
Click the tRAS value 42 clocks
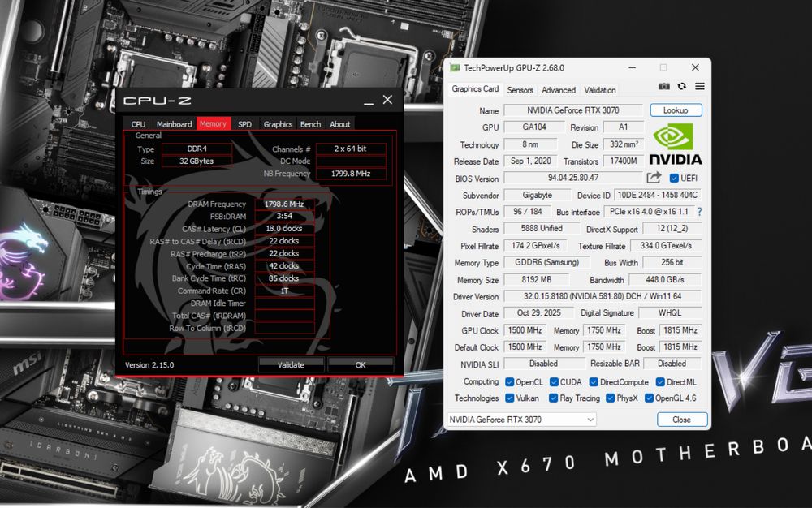point(284,266)
